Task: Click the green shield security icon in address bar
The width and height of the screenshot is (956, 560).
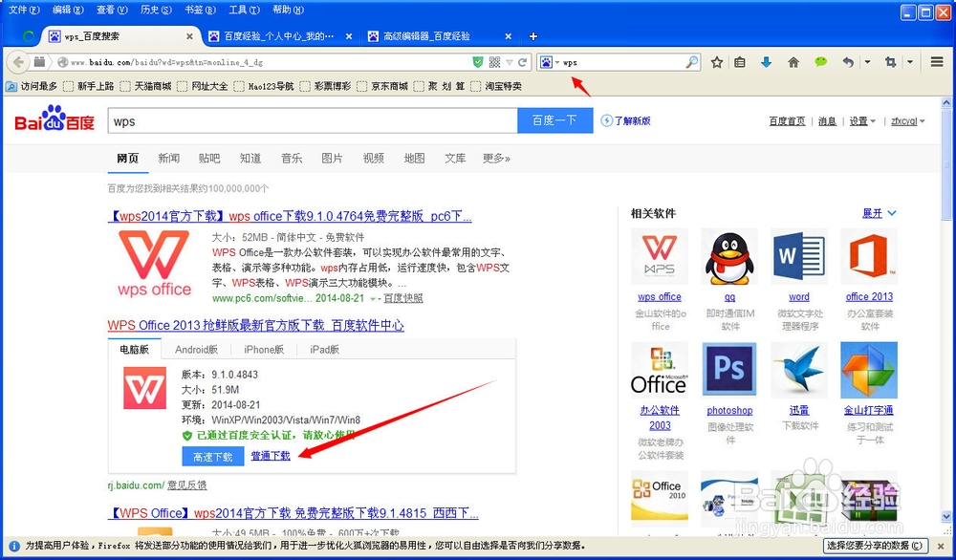Action: tap(479, 62)
